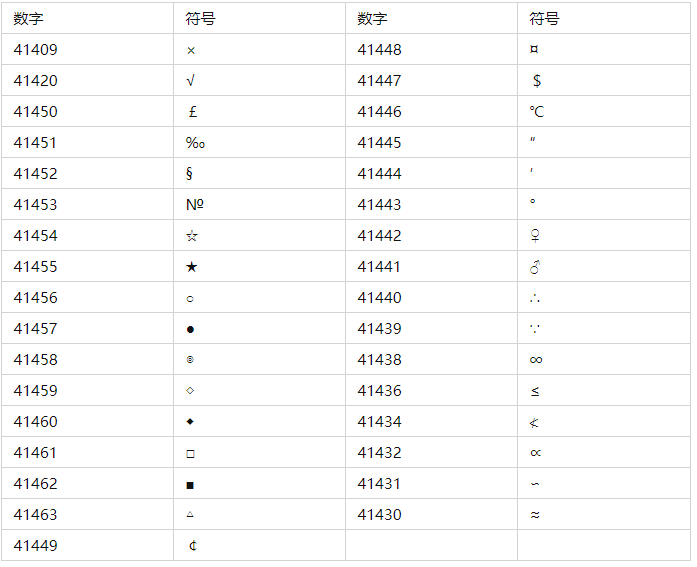Select the approximately equal symbol for 41430

535,515
